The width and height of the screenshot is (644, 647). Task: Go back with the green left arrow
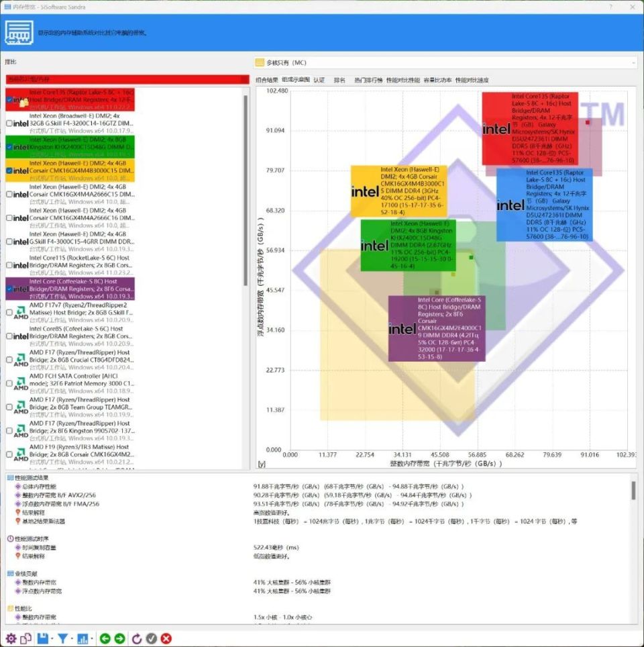pyautogui.click(x=105, y=638)
